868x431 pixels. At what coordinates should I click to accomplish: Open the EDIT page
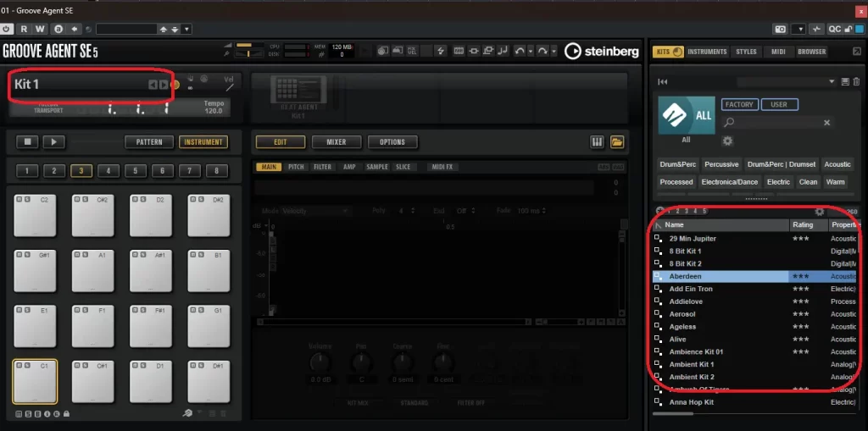(281, 142)
